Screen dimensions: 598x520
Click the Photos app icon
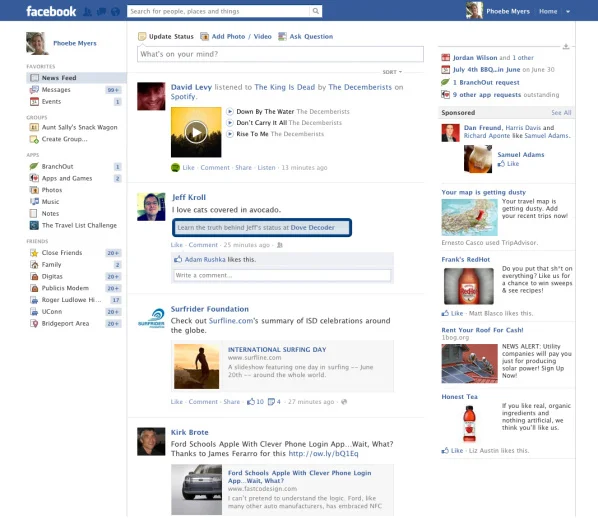[34, 190]
